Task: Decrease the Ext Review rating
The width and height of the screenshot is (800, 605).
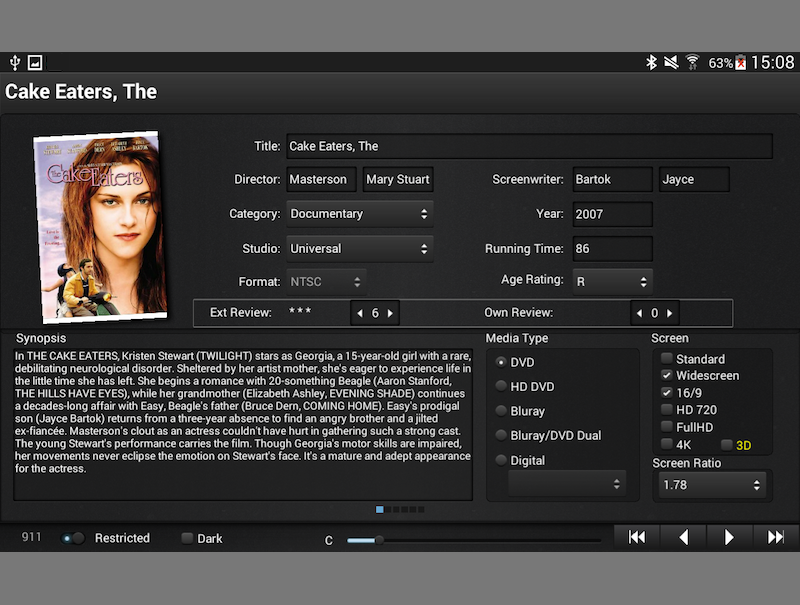Action: tap(360, 313)
